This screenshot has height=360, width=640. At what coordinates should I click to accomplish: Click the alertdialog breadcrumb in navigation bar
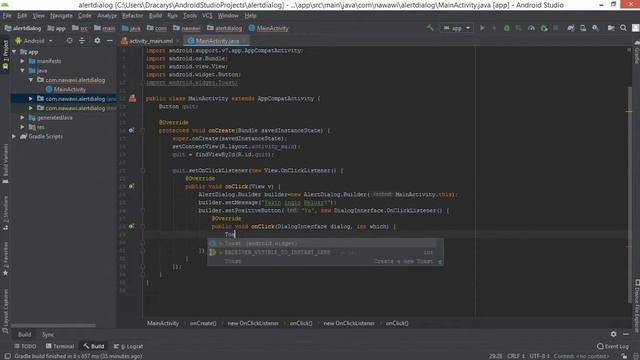tap(224, 28)
